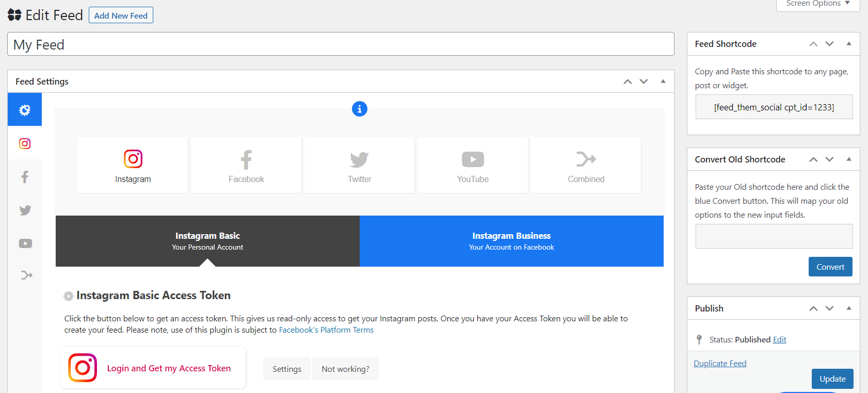Switch to Instagram Business tab
This screenshot has height=393, width=868.
pyautogui.click(x=511, y=241)
